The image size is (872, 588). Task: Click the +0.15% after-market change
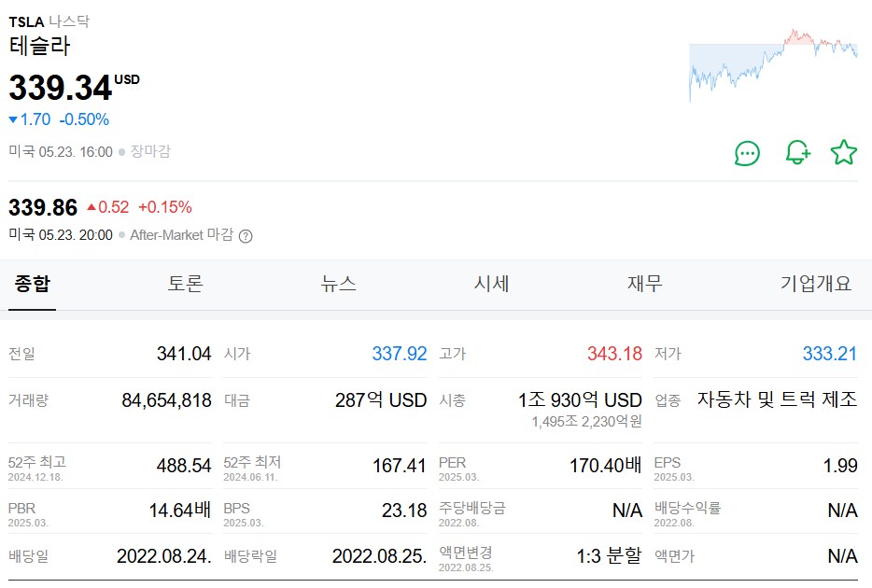[x=165, y=207]
